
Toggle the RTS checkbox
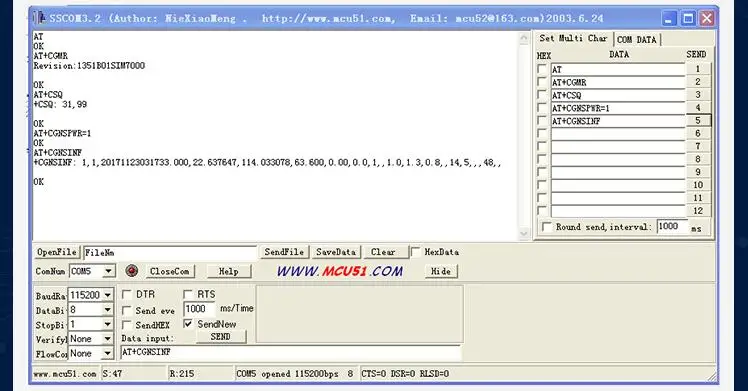coord(188,294)
